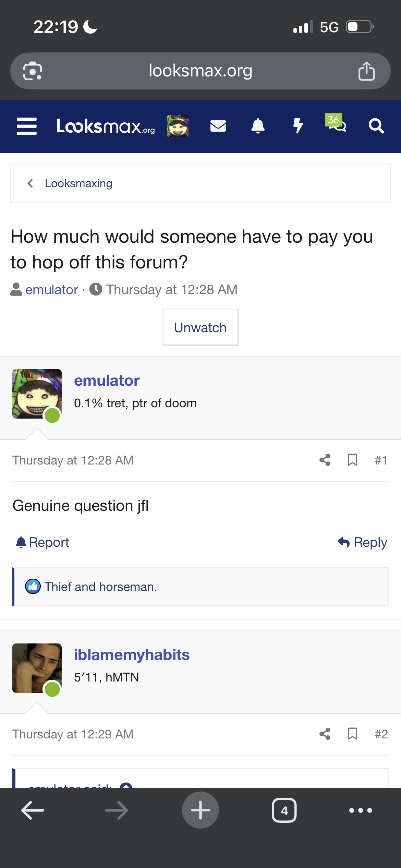Open the user avatar account menu in header

click(x=178, y=126)
